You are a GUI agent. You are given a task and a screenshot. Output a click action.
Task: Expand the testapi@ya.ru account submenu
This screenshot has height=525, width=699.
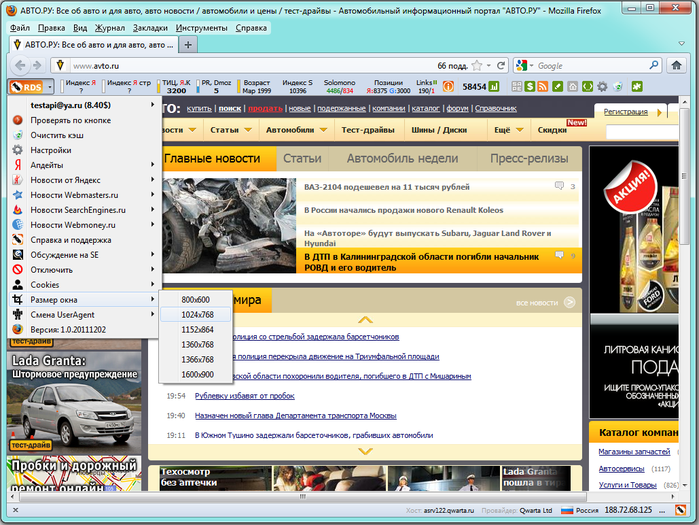tap(84, 105)
